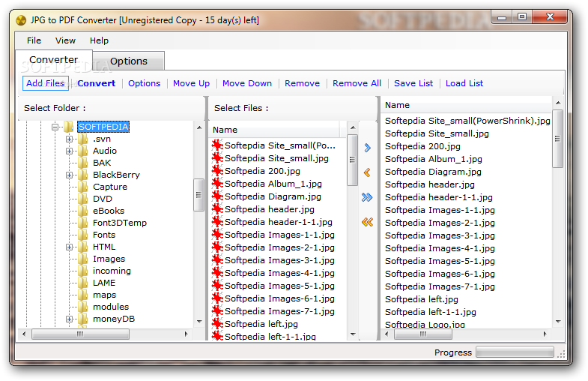Open the Help menu
The width and height of the screenshot is (588, 381).
coord(99,40)
